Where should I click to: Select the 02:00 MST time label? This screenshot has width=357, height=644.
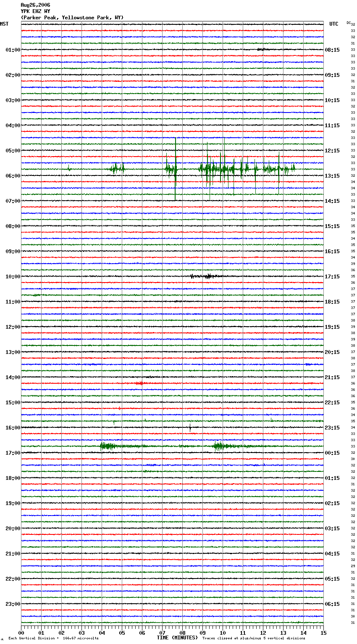(13, 75)
